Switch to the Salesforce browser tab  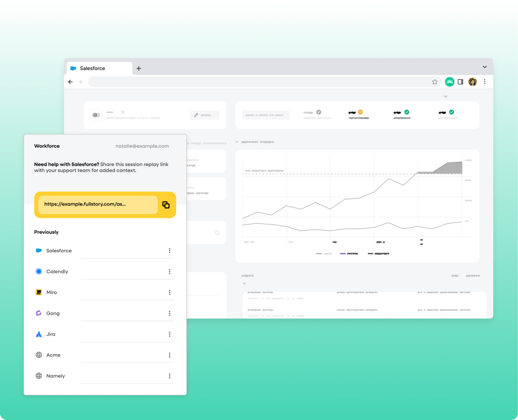point(99,69)
